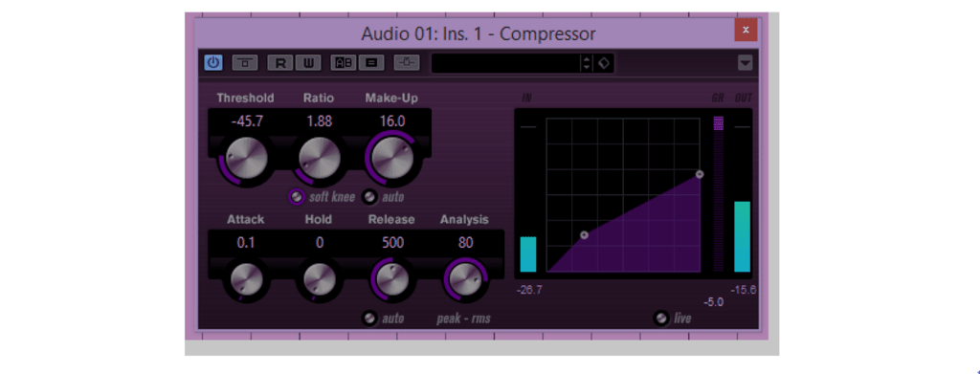The width and height of the screenshot is (980, 374).
Task: Select the Ratio value 1.88
Action: (x=320, y=121)
